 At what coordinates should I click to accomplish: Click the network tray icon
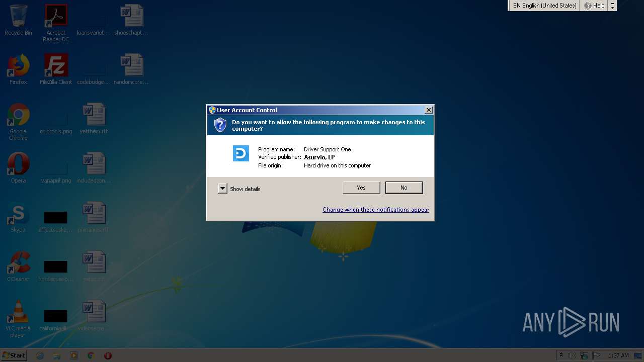coord(584,355)
